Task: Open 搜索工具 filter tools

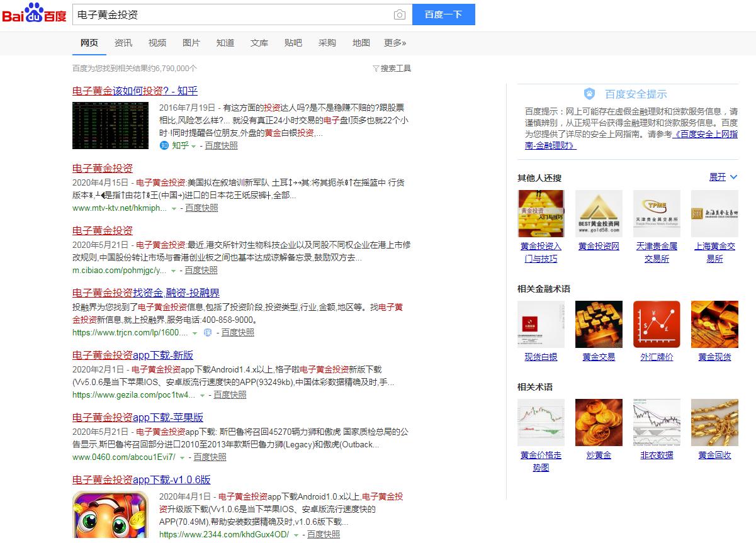Action: (392, 68)
